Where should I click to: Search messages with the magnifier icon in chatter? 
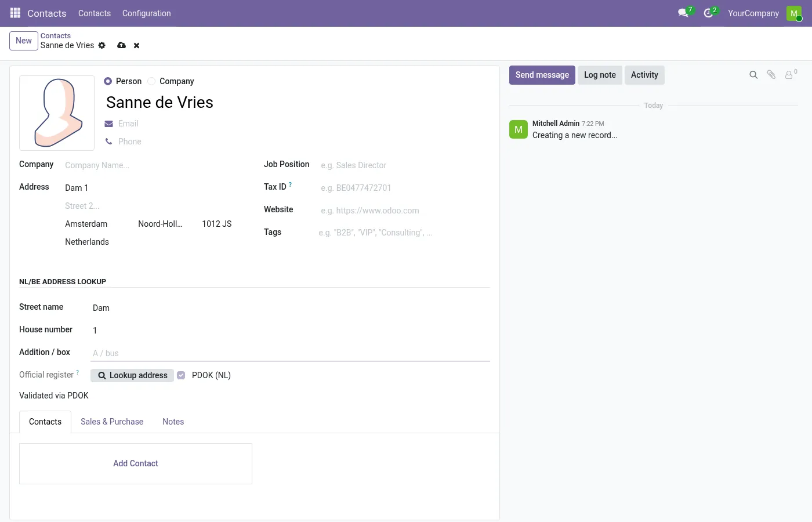click(x=753, y=75)
